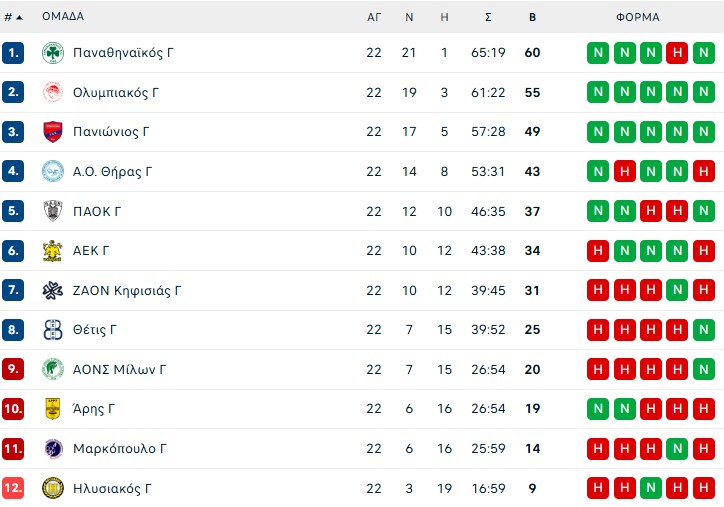Click the ΑΕΚ Γ team crest
This screenshot has width=724, height=507.
(53, 251)
